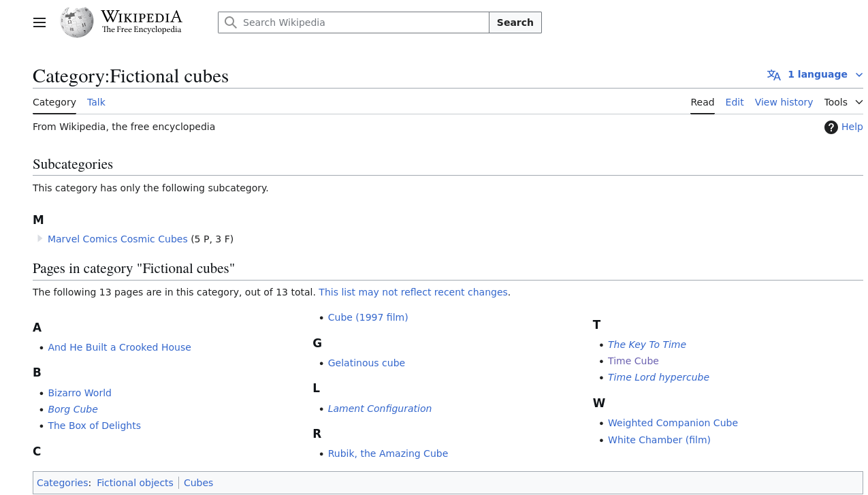Click the magnifier icon in search box
This screenshot has height=495, width=868.
(x=231, y=22)
